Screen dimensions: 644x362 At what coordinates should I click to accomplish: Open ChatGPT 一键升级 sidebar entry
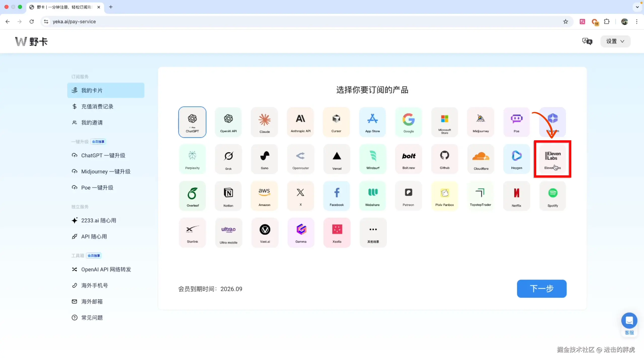click(103, 155)
